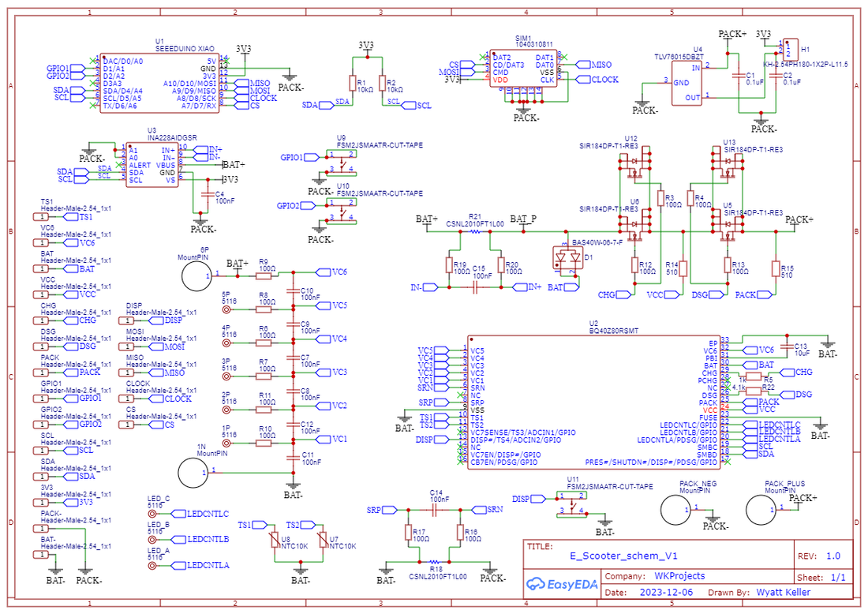Click the FSM2JSMAATR-CUT-TAPE label of U11
Viewport: 868px width, 614px height.
pos(609,487)
